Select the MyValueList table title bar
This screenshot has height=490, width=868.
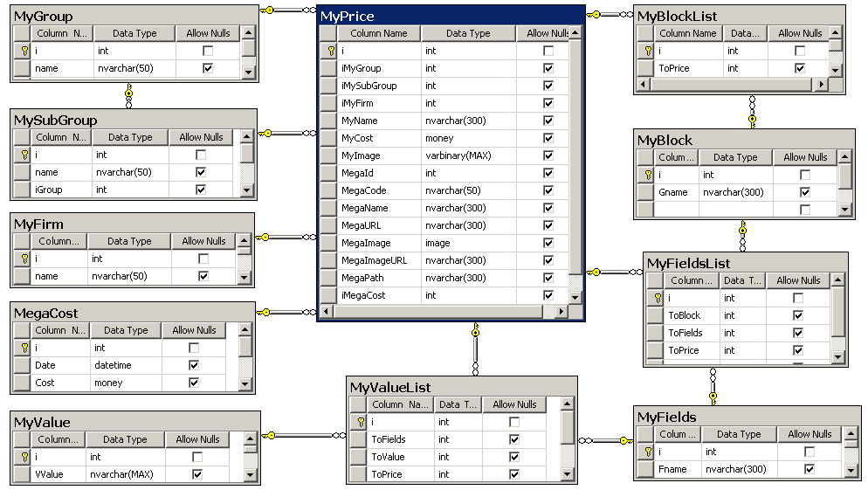462,388
